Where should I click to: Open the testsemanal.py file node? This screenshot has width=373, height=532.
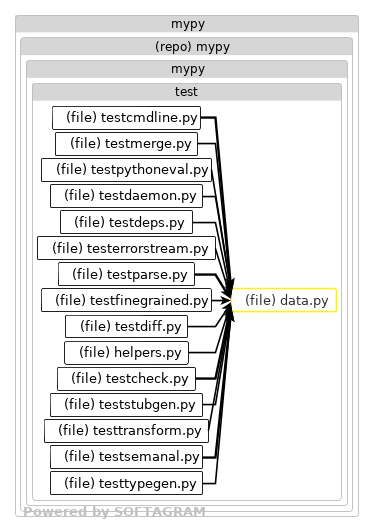pos(126,457)
